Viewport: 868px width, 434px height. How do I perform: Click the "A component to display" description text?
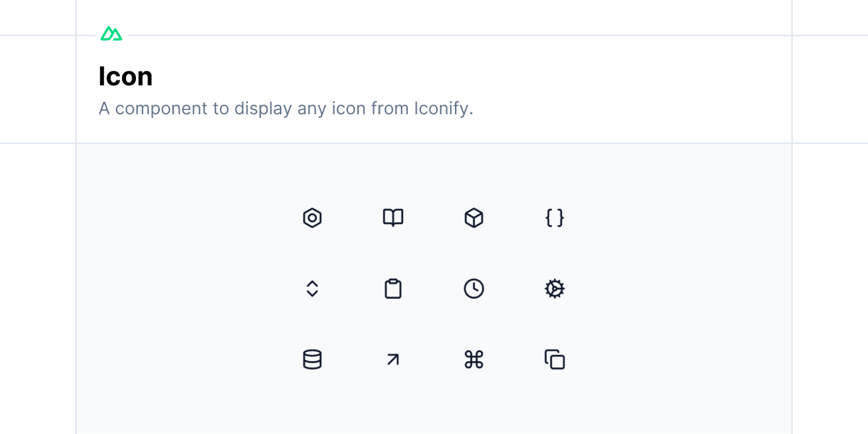click(195, 109)
